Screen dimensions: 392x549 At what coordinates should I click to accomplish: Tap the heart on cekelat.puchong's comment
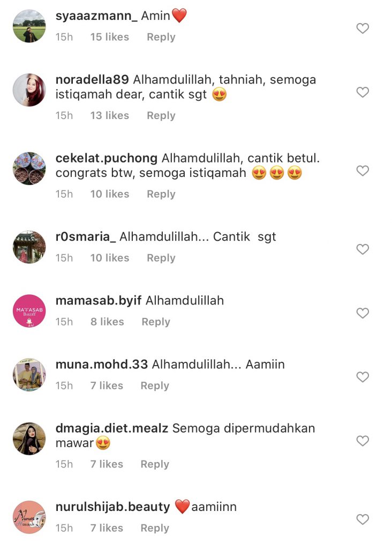coord(363,171)
